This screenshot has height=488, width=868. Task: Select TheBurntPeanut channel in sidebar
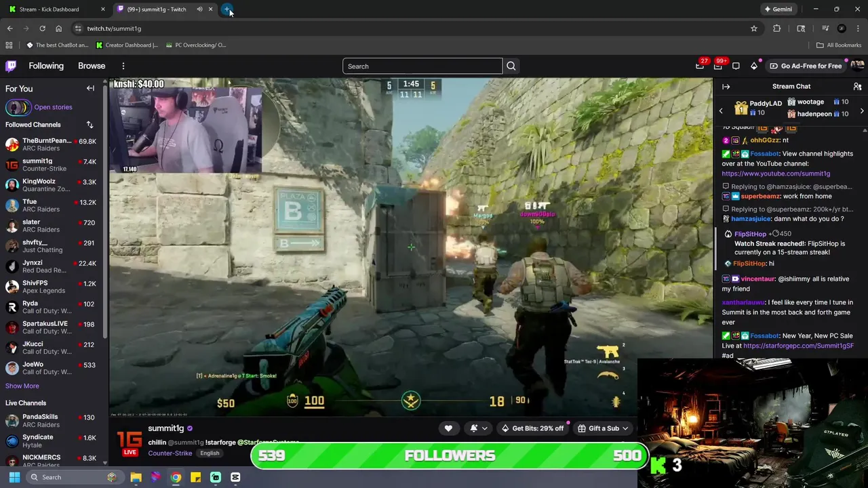(54, 144)
